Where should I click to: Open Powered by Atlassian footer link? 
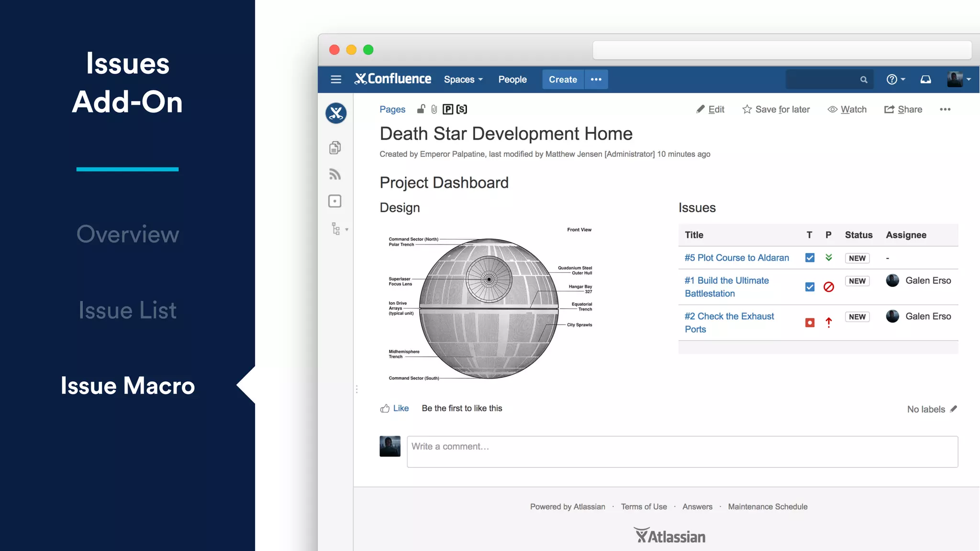pos(568,507)
